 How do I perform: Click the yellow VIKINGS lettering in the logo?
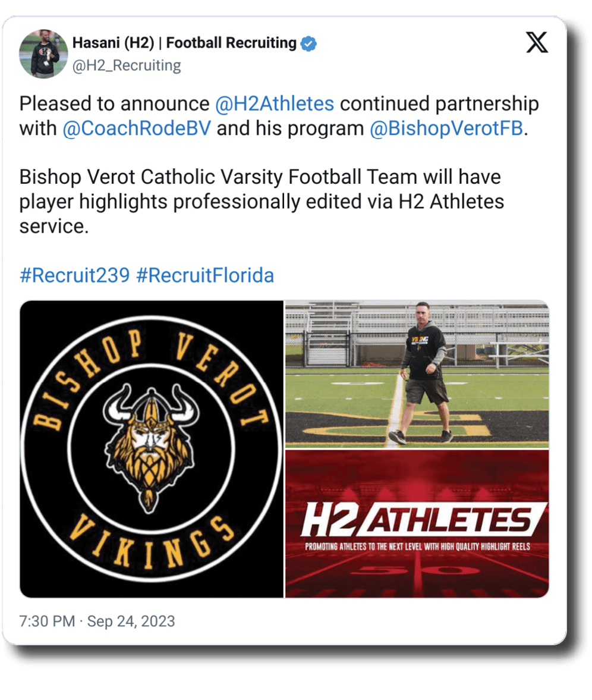150,545
